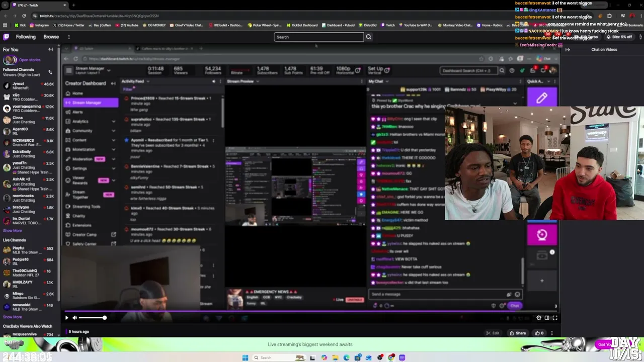
Task: Open bradygoo's Just Chatting channel
Action: 28,209
